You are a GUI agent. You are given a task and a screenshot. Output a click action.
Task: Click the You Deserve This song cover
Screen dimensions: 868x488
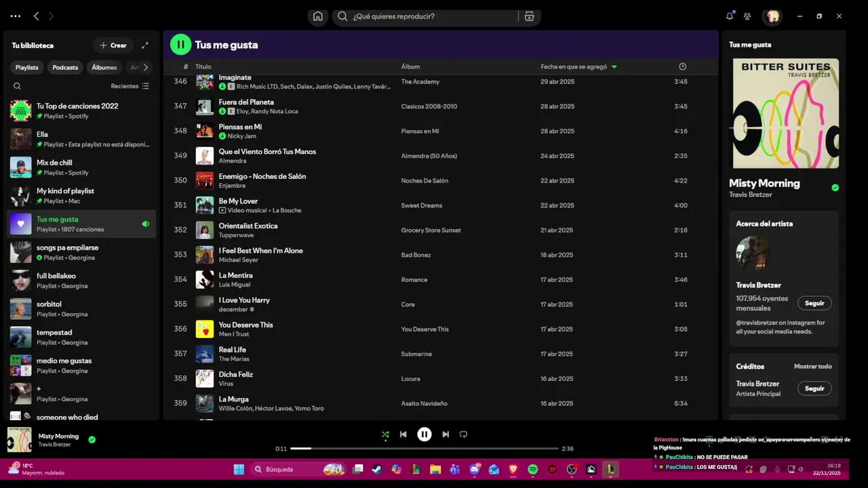[205, 329]
